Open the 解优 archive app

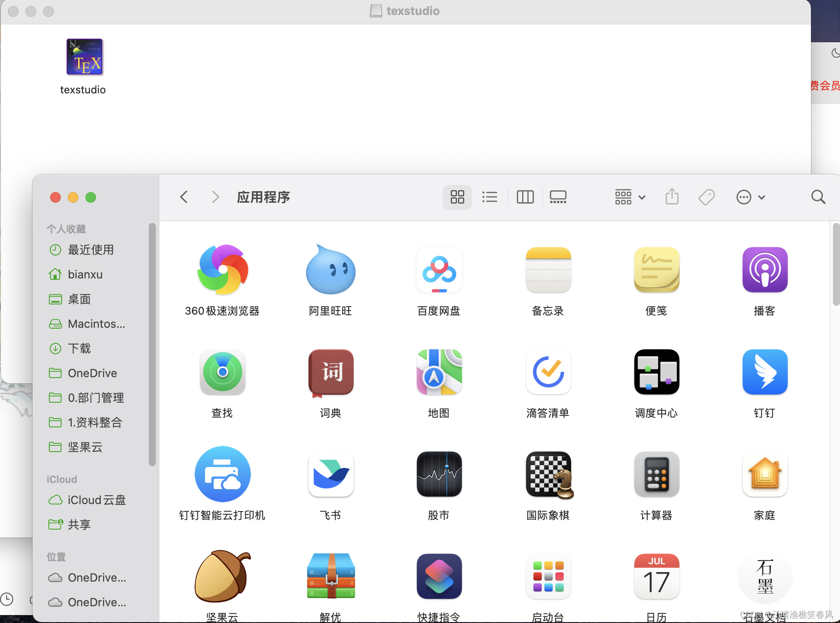tap(331, 576)
